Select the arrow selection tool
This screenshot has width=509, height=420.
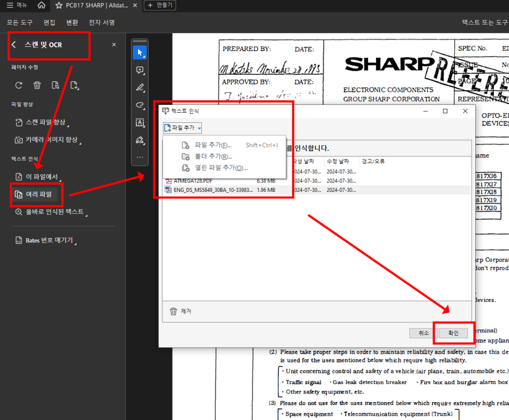click(x=140, y=53)
